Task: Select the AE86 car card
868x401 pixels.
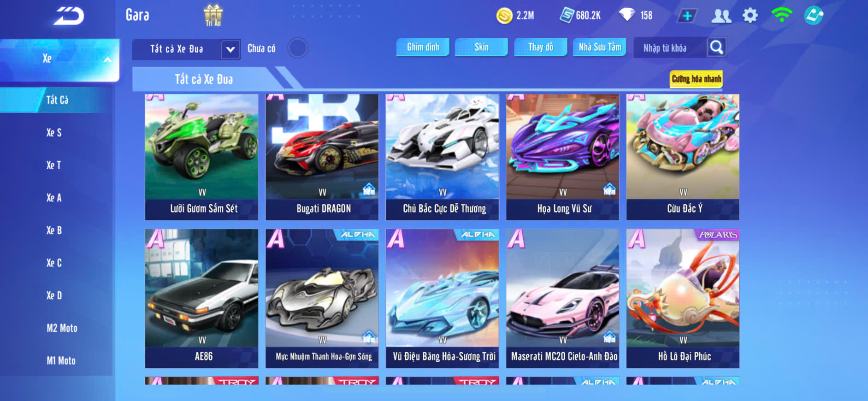Action: click(x=201, y=298)
